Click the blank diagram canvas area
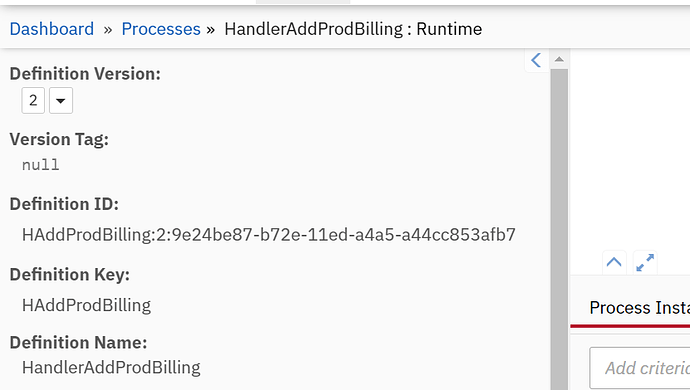690x390 pixels. coord(630,150)
